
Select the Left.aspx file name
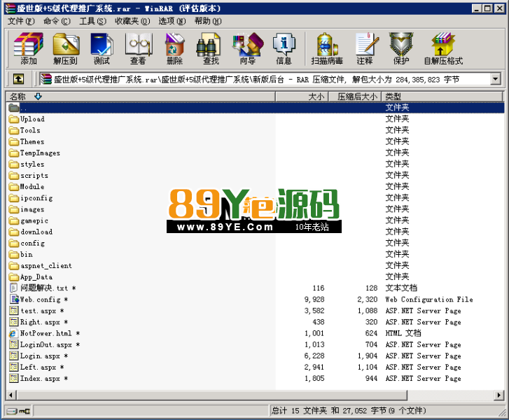tap(42, 367)
